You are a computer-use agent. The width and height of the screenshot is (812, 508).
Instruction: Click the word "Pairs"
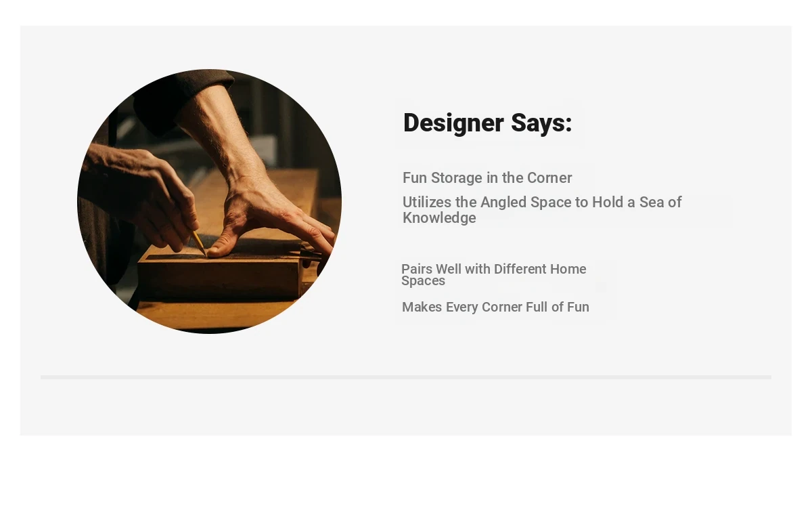click(417, 269)
